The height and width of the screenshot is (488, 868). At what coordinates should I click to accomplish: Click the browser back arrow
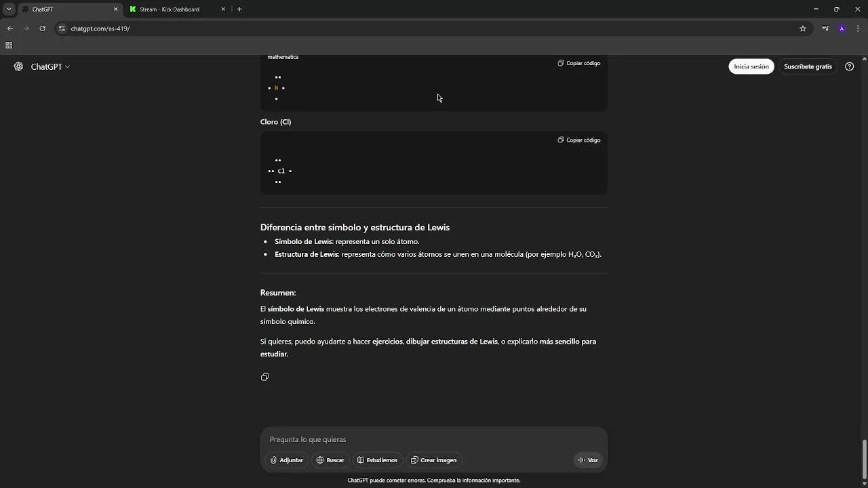[9, 28]
